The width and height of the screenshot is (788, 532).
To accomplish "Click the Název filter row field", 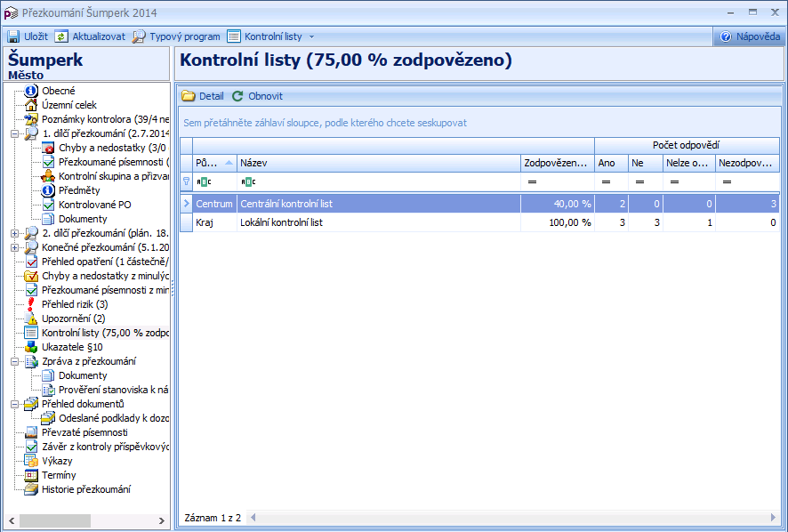I will tap(378, 182).
